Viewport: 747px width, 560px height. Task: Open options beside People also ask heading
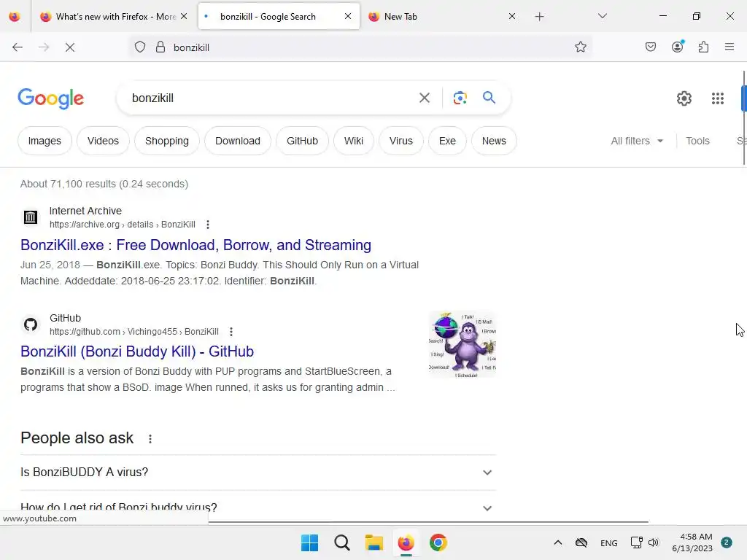click(150, 439)
